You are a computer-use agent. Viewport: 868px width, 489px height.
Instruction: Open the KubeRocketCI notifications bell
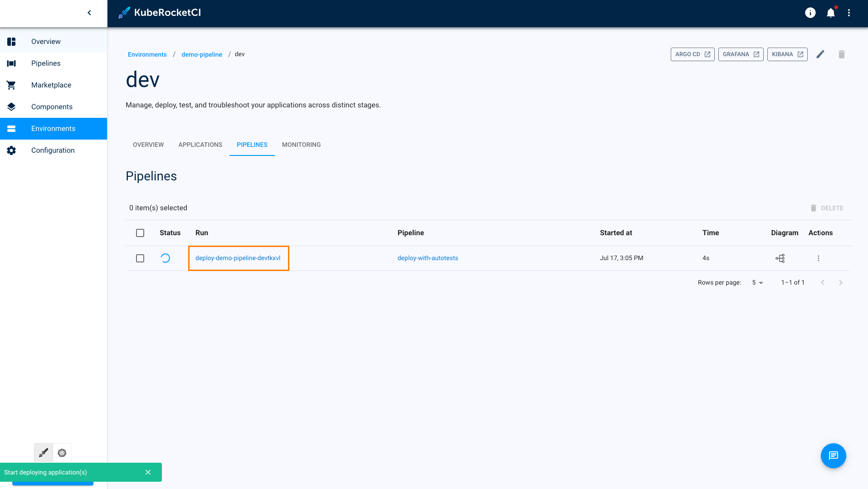(830, 13)
